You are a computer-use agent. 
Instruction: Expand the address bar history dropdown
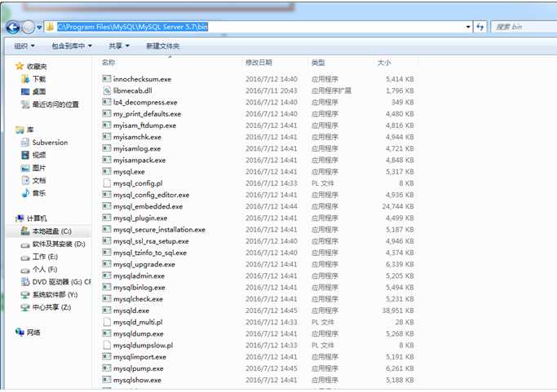[468, 27]
